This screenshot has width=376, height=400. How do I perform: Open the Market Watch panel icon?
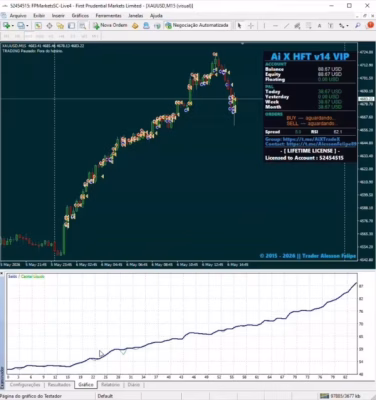pyautogui.click(x=38, y=25)
